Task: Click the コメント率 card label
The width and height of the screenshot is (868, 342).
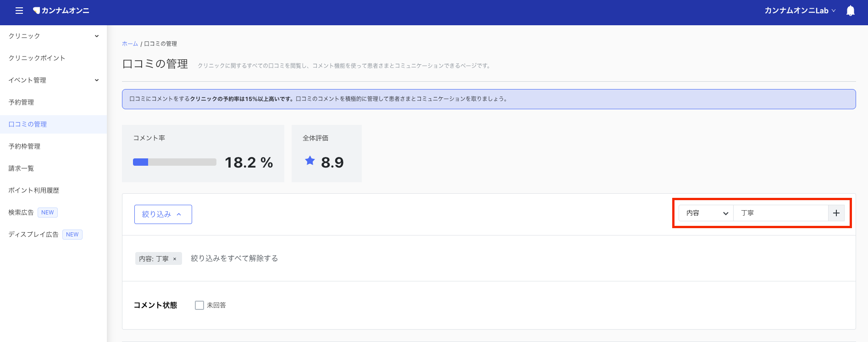Action: coord(149,138)
